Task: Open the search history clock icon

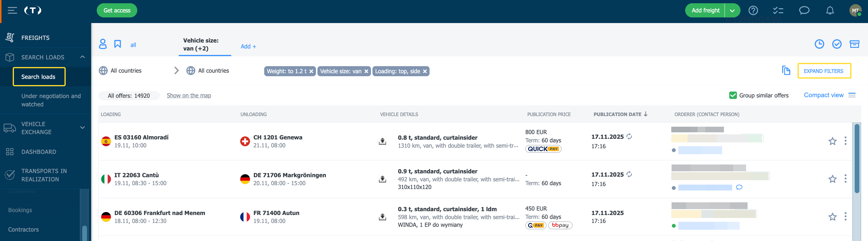Action: [819, 44]
